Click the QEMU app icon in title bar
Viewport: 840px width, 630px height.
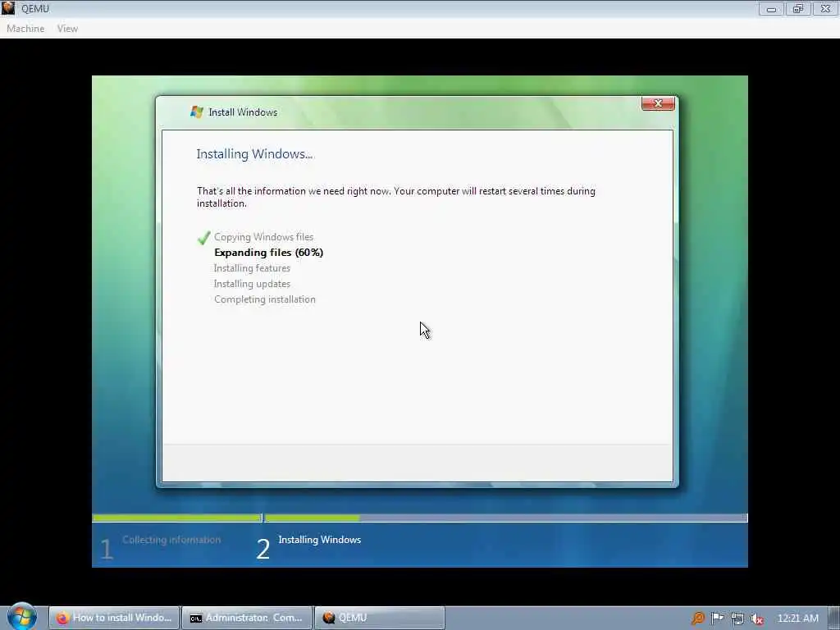click(x=8, y=8)
